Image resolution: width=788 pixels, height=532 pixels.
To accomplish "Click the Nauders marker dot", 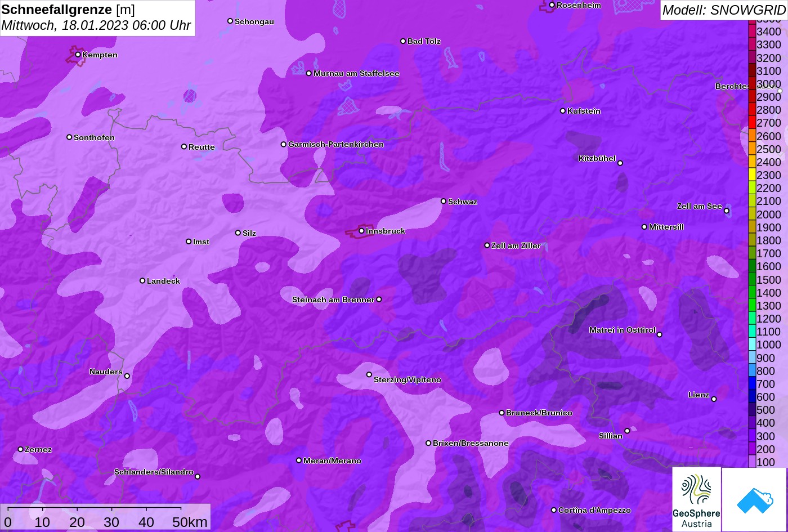I will pos(127,376).
